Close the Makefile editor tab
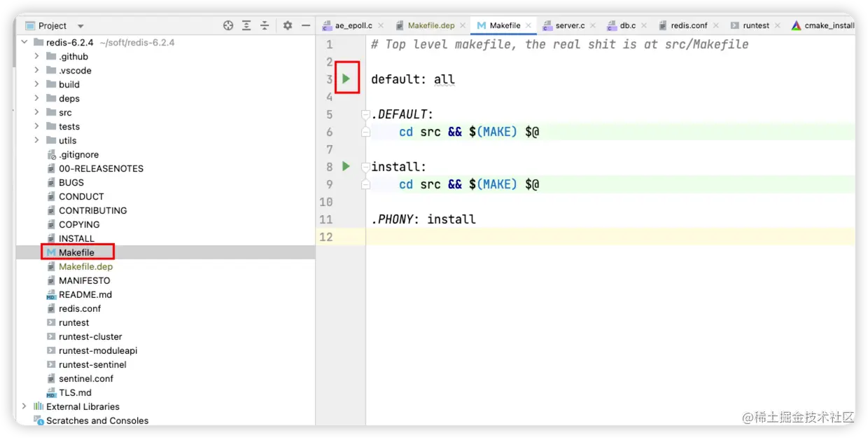 coord(528,26)
